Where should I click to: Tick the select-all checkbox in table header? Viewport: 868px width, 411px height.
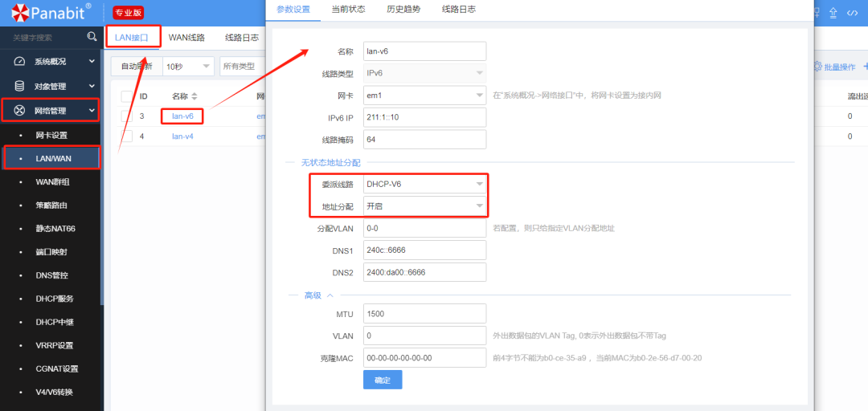(127, 96)
